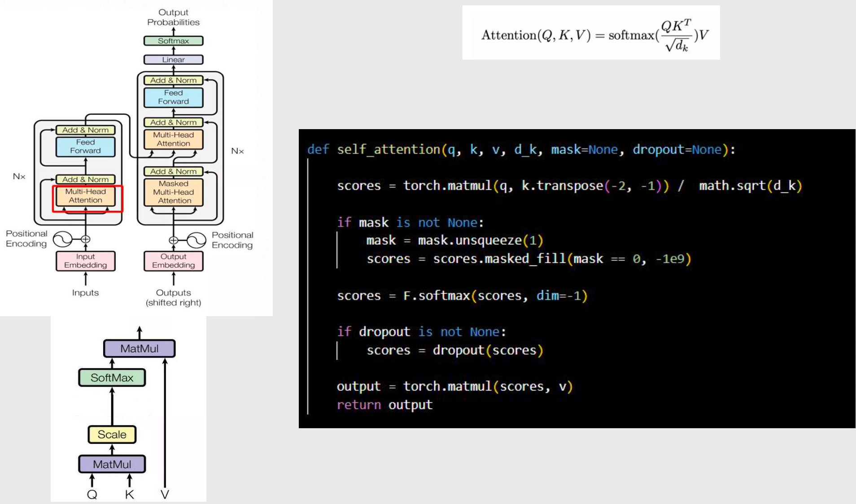856x504 pixels.
Task: Click the "def self_attention" function definition line
Action: pyautogui.click(x=521, y=149)
